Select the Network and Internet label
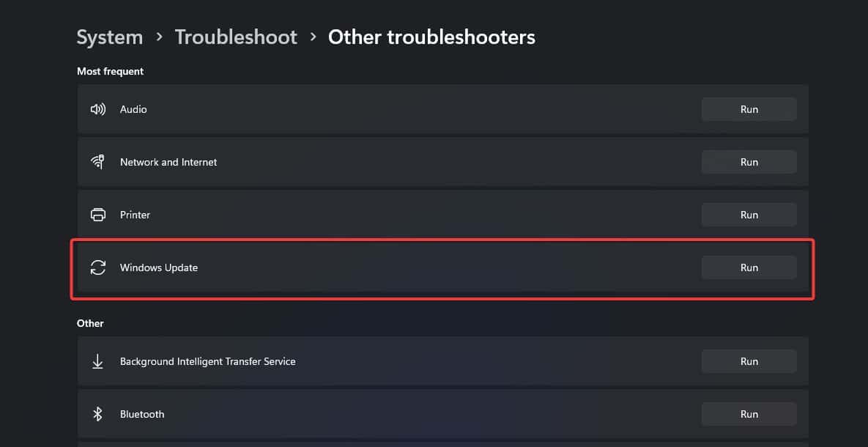The width and height of the screenshot is (868, 447). [x=168, y=162]
